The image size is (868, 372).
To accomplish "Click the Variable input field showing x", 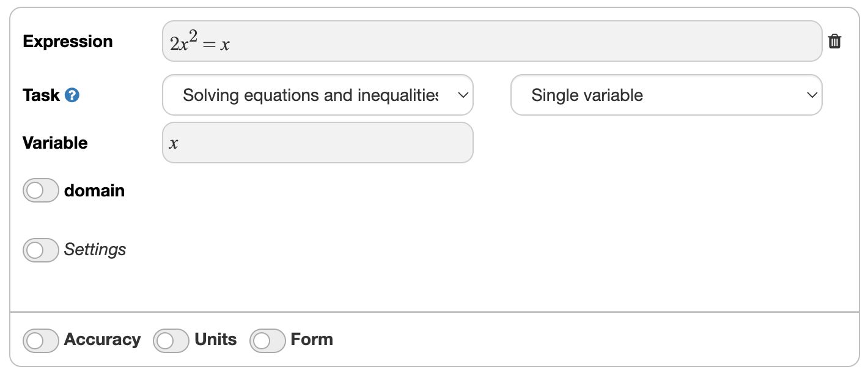I will (x=317, y=143).
